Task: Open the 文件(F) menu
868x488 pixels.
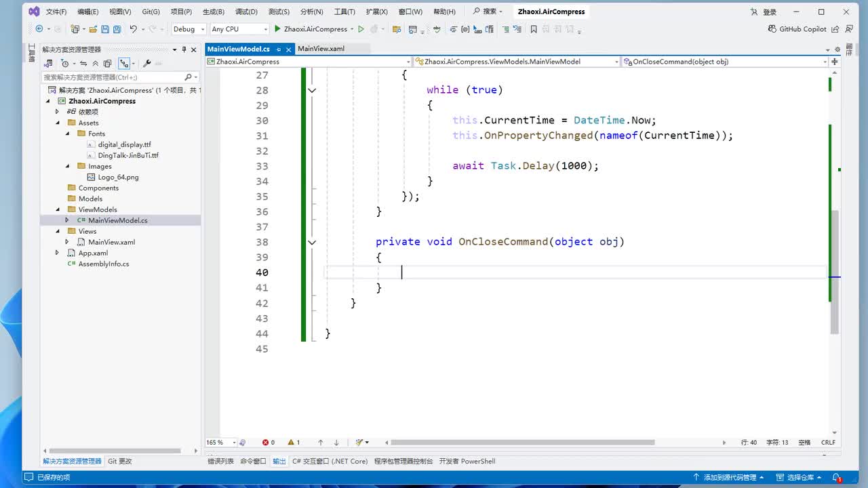Action: [x=56, y=12]
